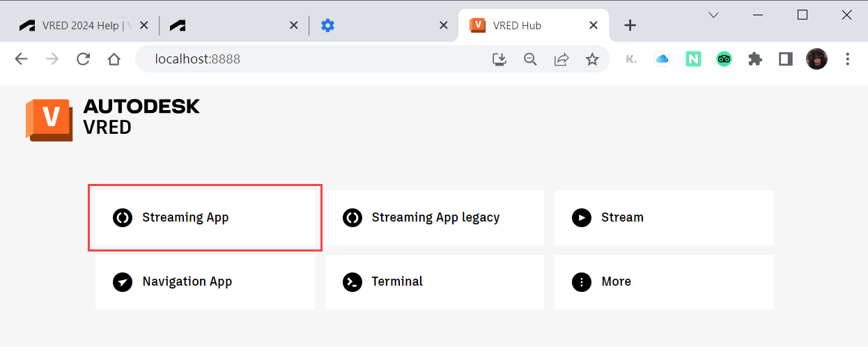This screenshot has height=347, width=868.
Task: Open the Extensions puzzle piece menu
Action: (755, 59)
